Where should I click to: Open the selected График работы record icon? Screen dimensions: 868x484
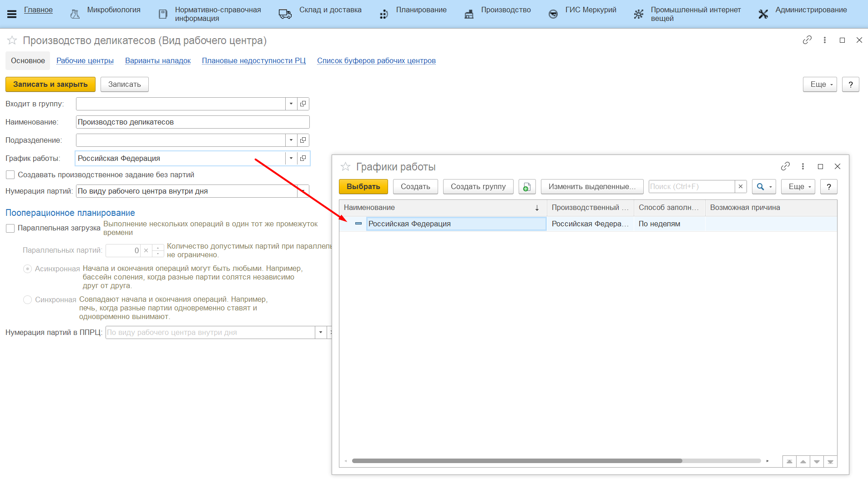[303, 158]
